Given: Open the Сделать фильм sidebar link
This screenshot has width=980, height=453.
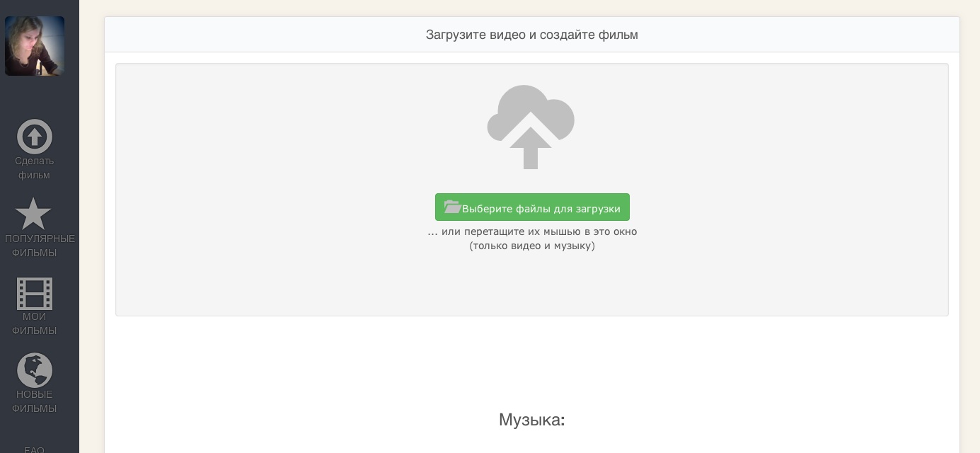Looking at the screenshot, I should 35,168.
